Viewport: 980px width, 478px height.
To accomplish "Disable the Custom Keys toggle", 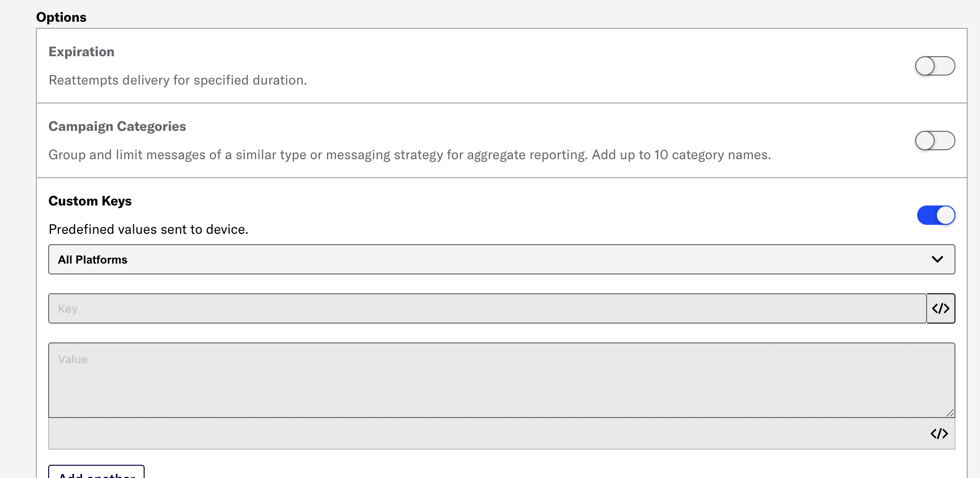I will coord(936,215).
